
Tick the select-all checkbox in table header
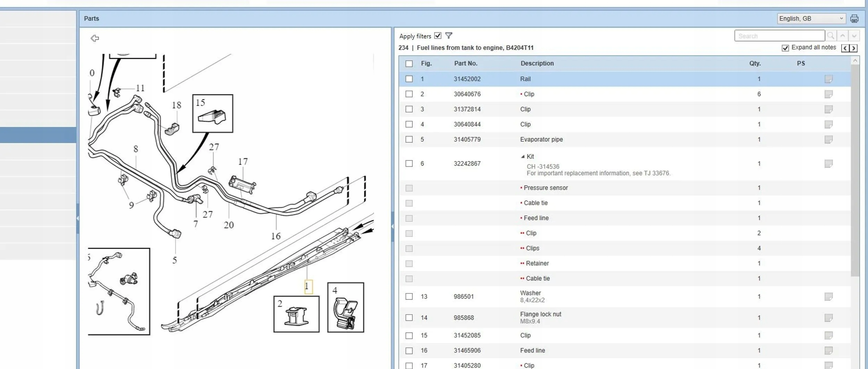[x=409, y=64]
